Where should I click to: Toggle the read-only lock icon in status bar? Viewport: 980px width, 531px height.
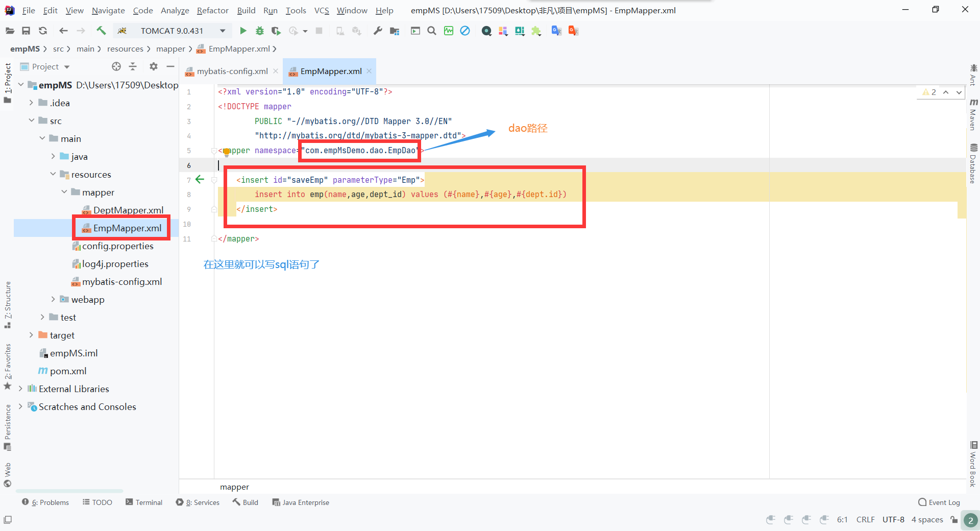click(954, 520)
